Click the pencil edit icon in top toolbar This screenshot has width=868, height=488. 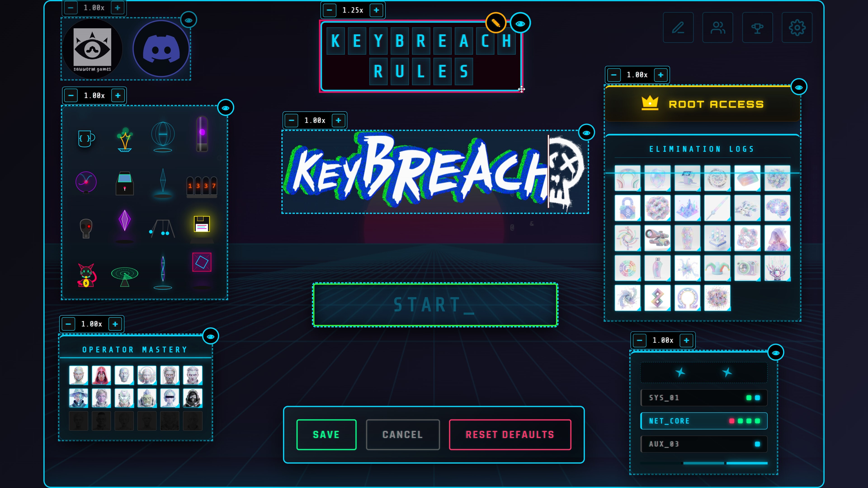point(678,28)
